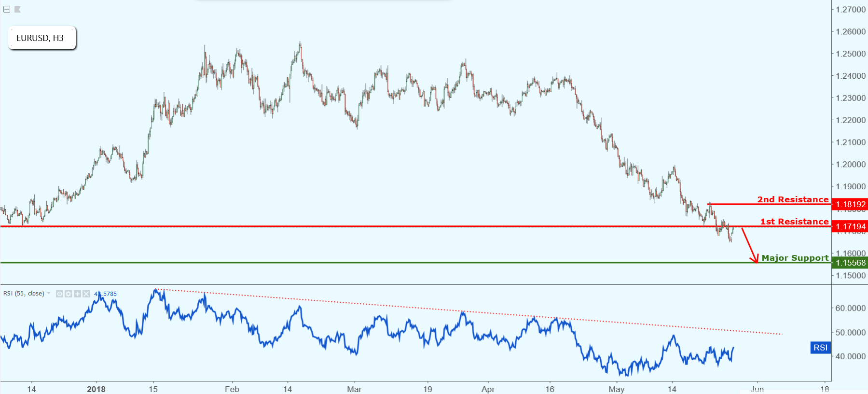The width and height of the screenshot is (868, 394).
Task: Toggle RSI indicator visibility eye icon
Action: (59, 294)
